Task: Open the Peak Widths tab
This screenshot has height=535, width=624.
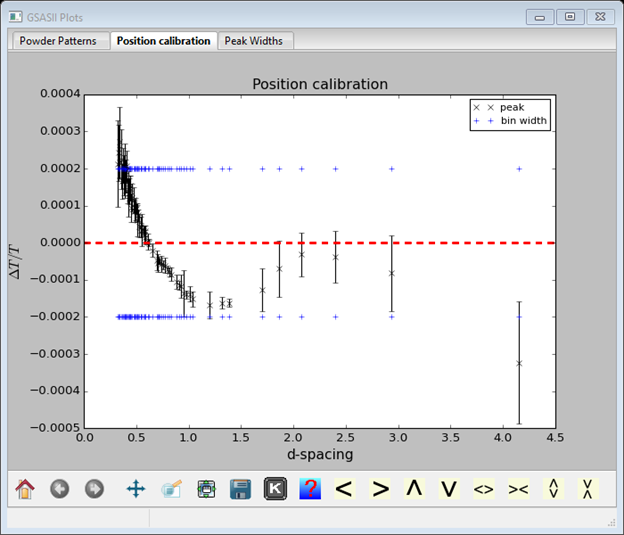Action: [x=256, y=41]
